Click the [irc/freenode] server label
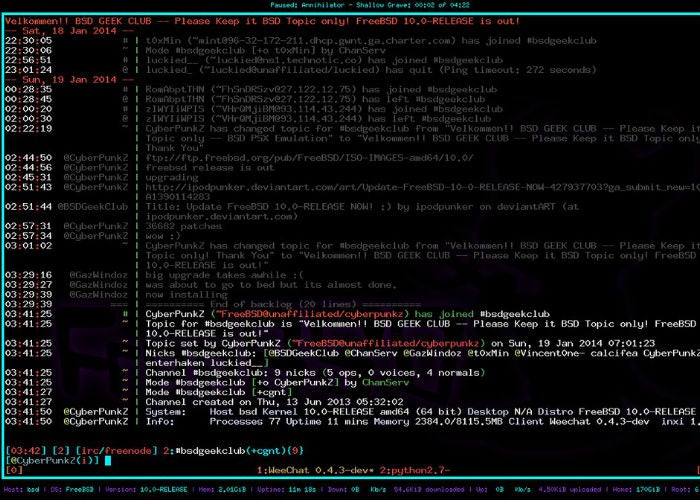700x500 pixels. point(117,451)
